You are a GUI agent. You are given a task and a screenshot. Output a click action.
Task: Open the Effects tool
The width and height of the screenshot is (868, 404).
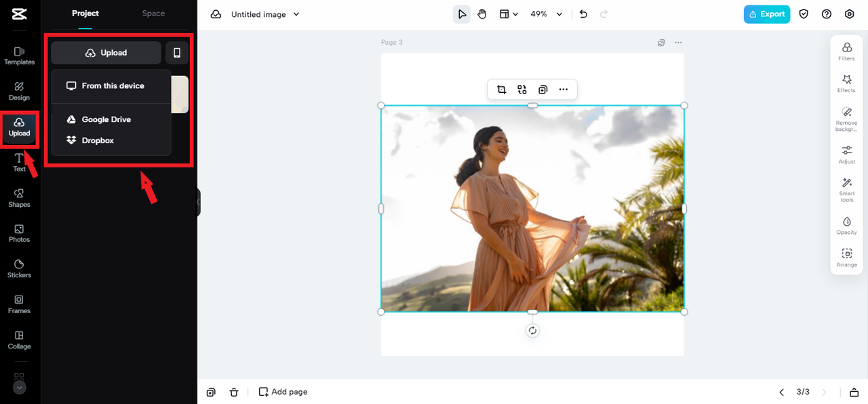[846, 83]
